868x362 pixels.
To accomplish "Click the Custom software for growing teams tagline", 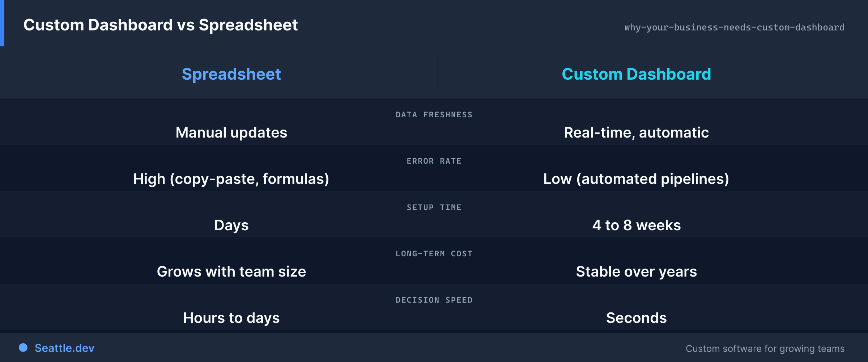I will click(x=765, y=349).
